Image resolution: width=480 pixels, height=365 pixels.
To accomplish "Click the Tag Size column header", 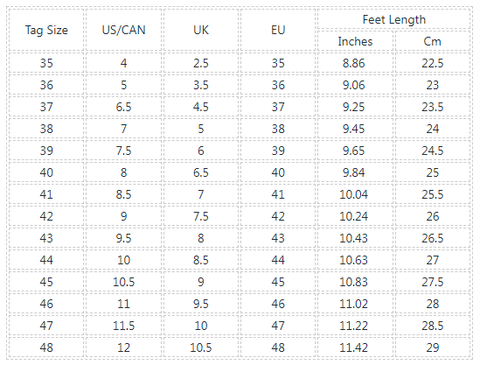I will (47, 30).
